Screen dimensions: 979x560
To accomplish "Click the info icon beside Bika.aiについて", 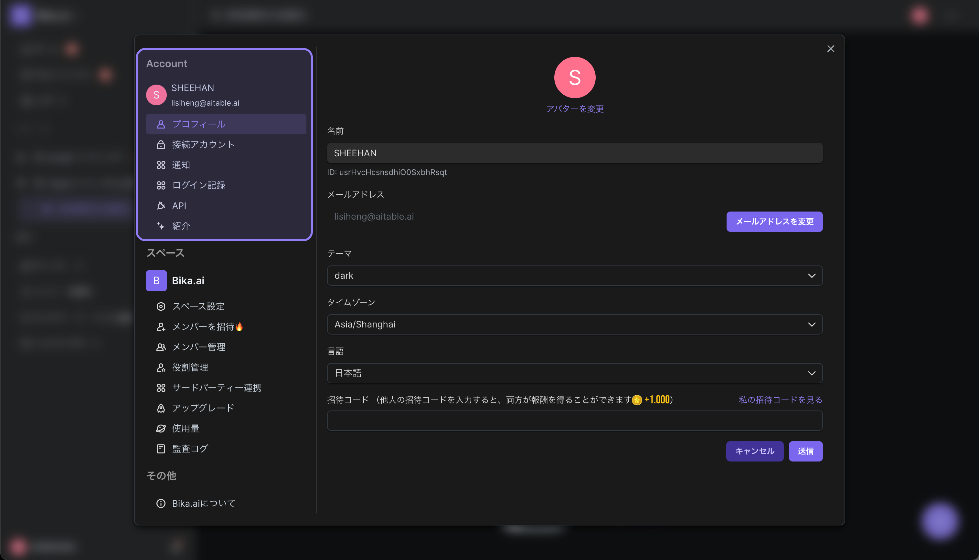I will pos(161,503).
